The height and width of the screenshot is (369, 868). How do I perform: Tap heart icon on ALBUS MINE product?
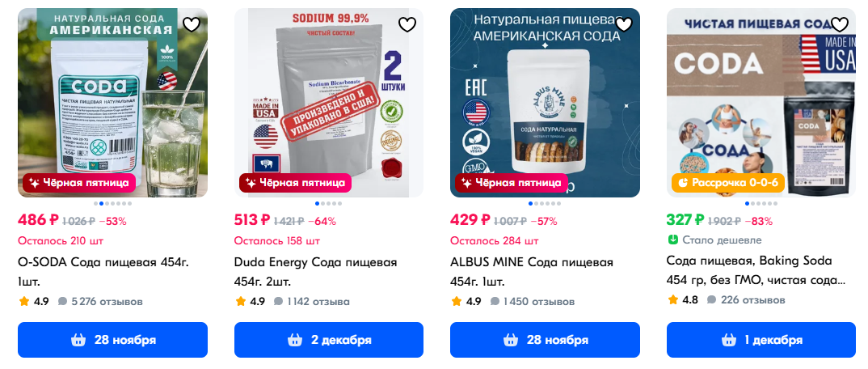point(624,24)
